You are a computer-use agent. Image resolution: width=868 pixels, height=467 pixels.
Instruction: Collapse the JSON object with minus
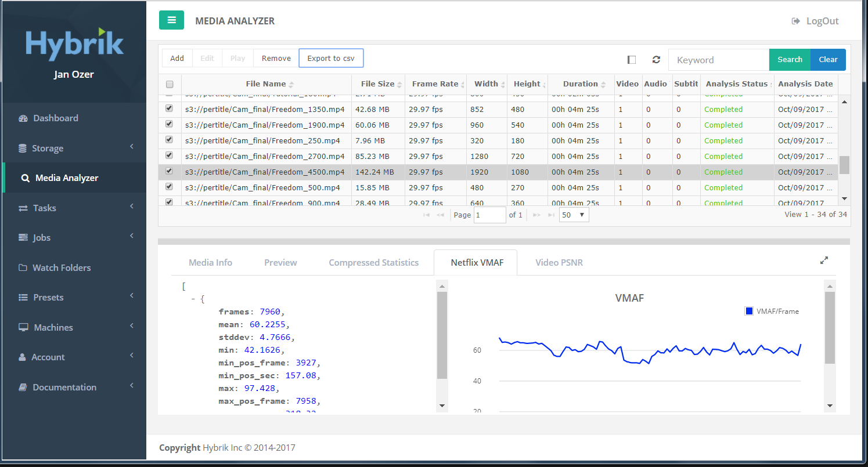click(x=193, y=299)
